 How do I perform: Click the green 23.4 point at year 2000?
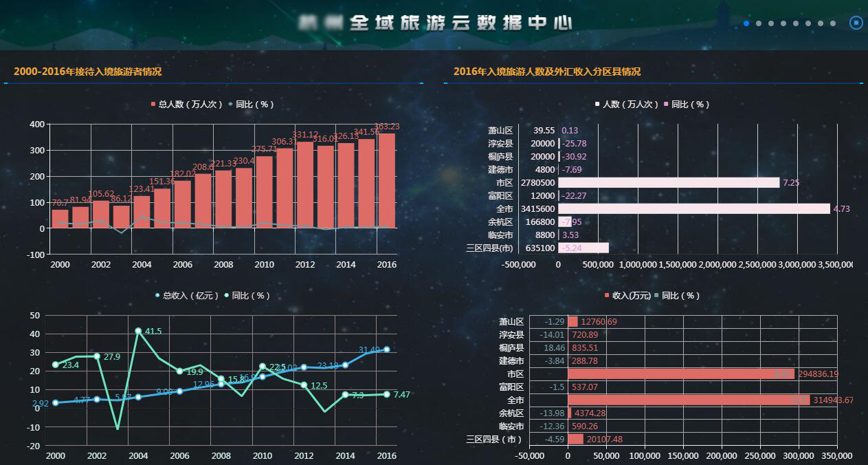click(55, 365)
